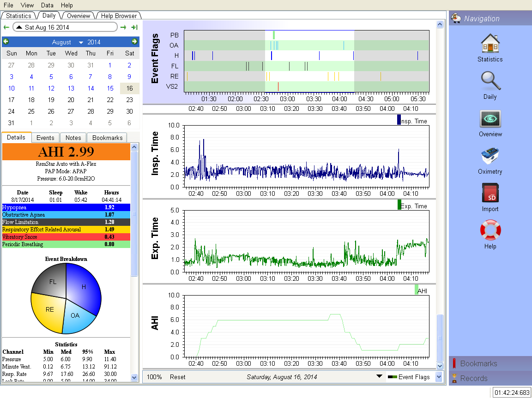The width and height of the screenshot is (532, 399).
Task: Select August 15 in the calendar
Action: (110, 88)
